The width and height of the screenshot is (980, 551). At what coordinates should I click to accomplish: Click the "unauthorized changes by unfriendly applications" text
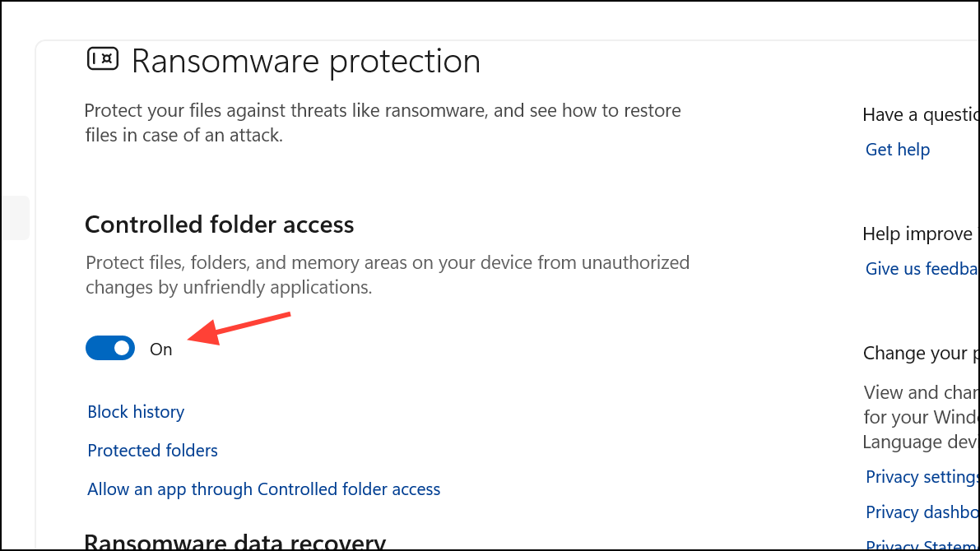click(x=387, y=275)
